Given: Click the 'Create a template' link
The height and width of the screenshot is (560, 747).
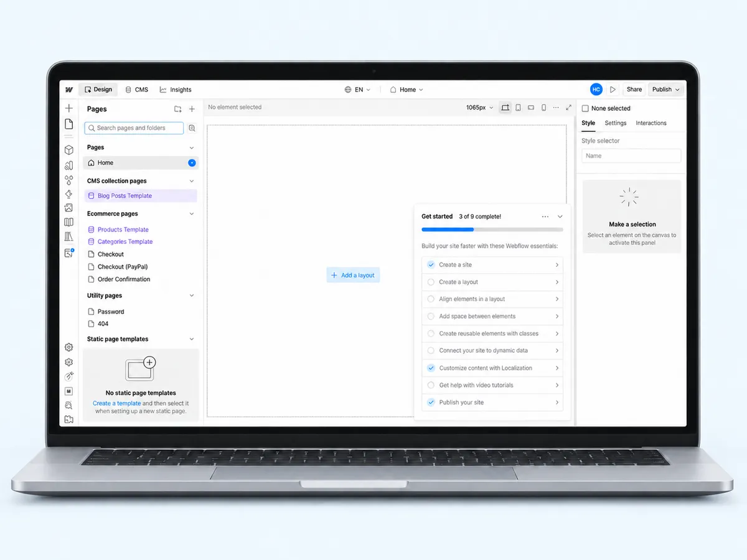Looking at the screenshot, I should tap(117, 403).
